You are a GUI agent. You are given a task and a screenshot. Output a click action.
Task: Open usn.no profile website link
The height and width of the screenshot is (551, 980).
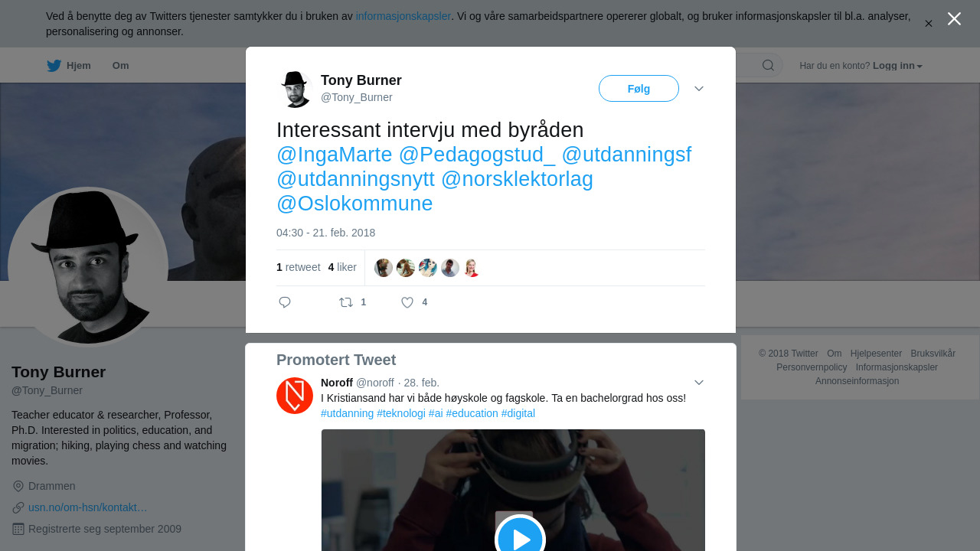click(87, 507)
